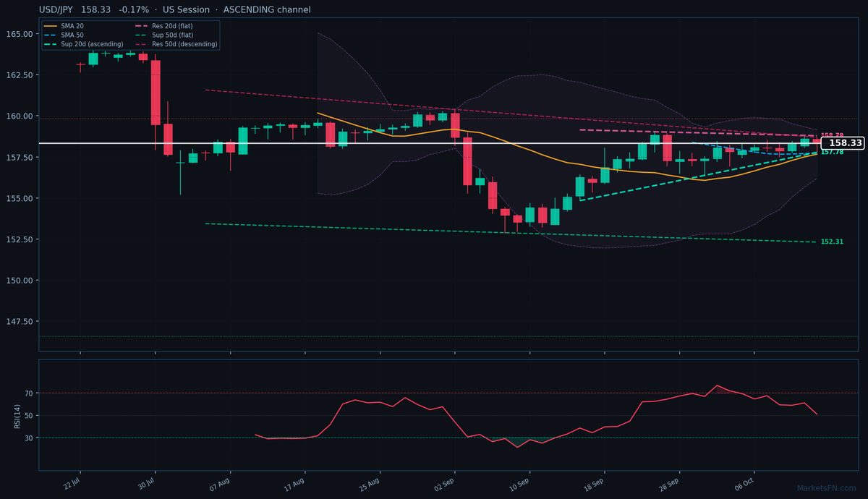The width and height of the screenshot is (868, 499).
Task: Click the 06 Oct date label
Action: tap(744, 484)
